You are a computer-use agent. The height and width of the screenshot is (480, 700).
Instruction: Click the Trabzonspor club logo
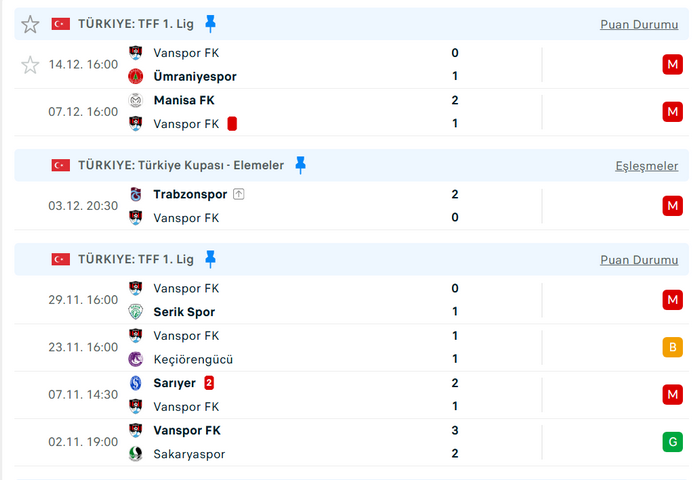(136, 194)
